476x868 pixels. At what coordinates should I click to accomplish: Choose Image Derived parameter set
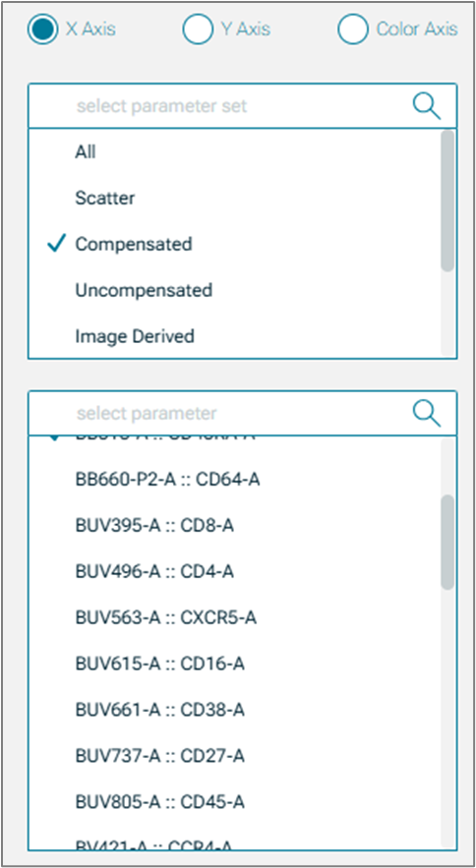pyautogui.click(x=234, y=335)
